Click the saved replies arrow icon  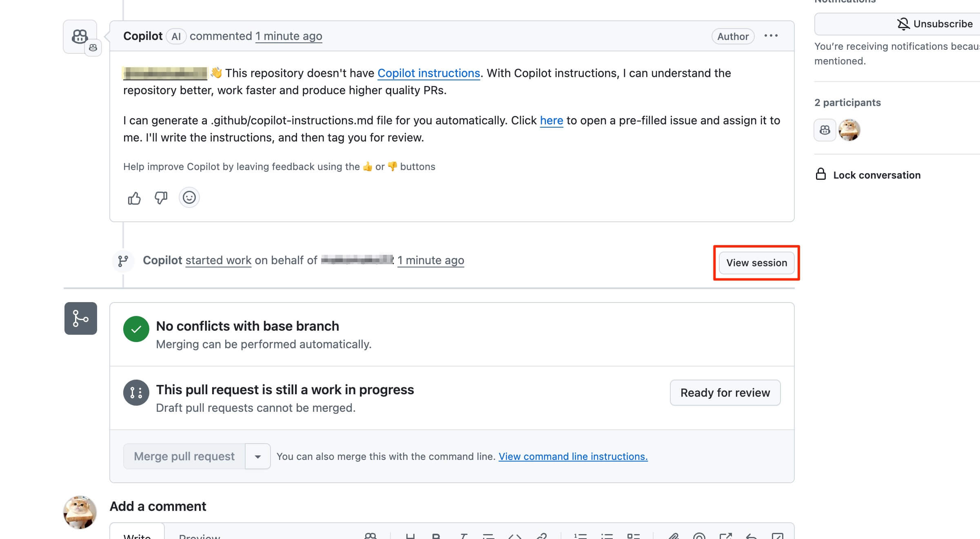point(751,536)
